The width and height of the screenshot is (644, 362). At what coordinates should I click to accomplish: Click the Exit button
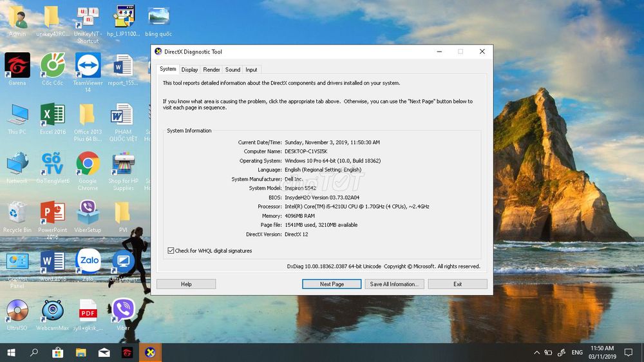click(x=457, y=284)
